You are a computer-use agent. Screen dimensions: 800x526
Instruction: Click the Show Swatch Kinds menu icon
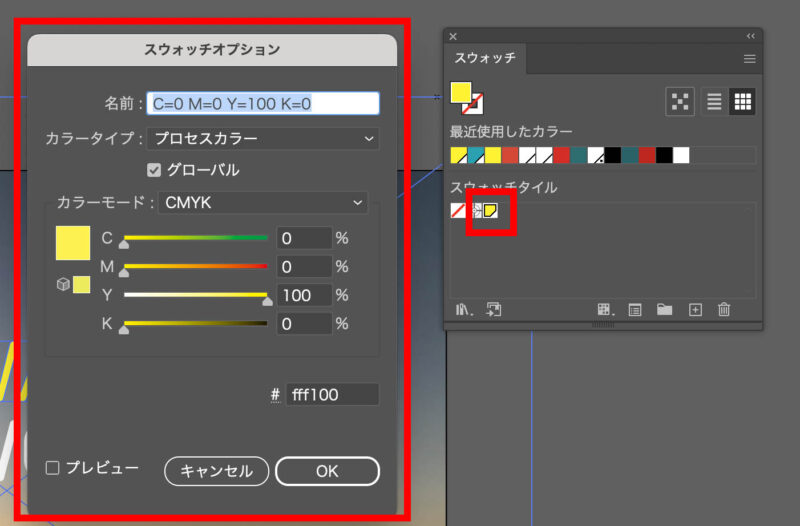pyautogui.click(x=605, y=310)
